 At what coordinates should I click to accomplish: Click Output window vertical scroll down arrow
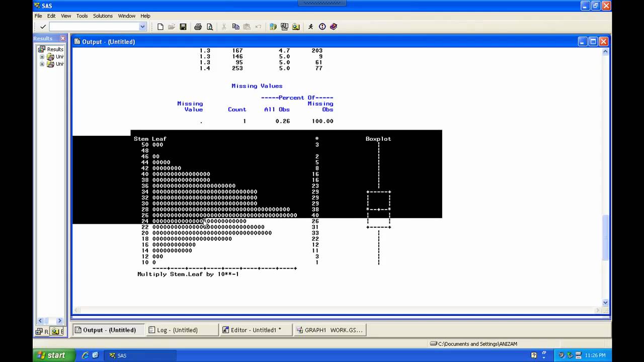pyautogui.click(x=605, y=303)
